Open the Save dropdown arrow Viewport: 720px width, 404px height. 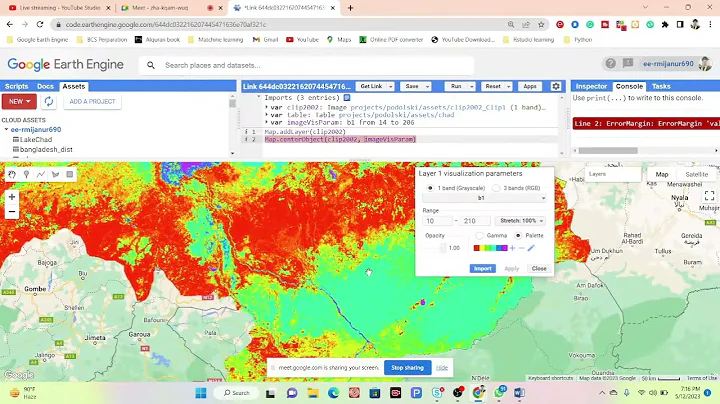(427, 86)
